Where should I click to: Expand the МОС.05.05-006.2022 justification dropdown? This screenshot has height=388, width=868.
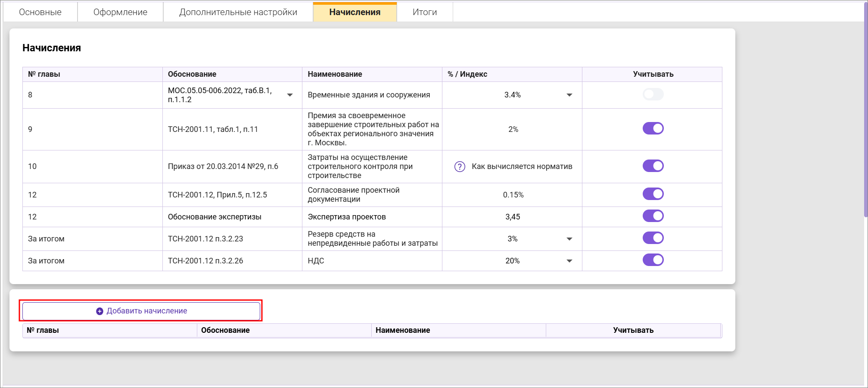[290, 95]
